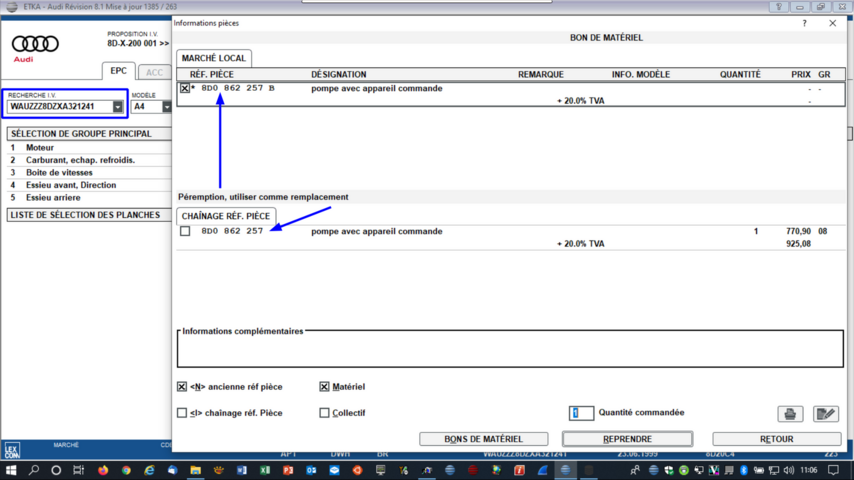Open the taskbar search magnifier
Screen dimensions: 854x480
pyautogui.click(x=34, y=470)
